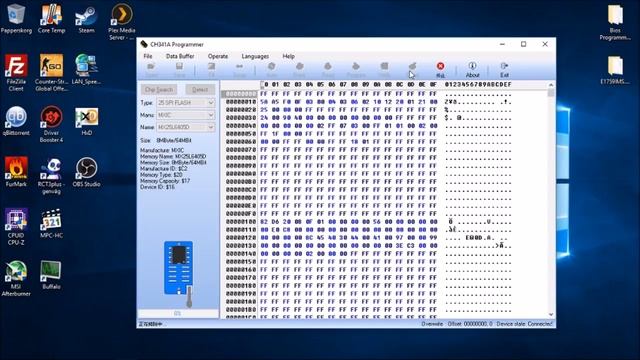Viewport: 640px width, 360px height.
Task: Select the E1759IMS folder on desktop
Action: [615, 69]
